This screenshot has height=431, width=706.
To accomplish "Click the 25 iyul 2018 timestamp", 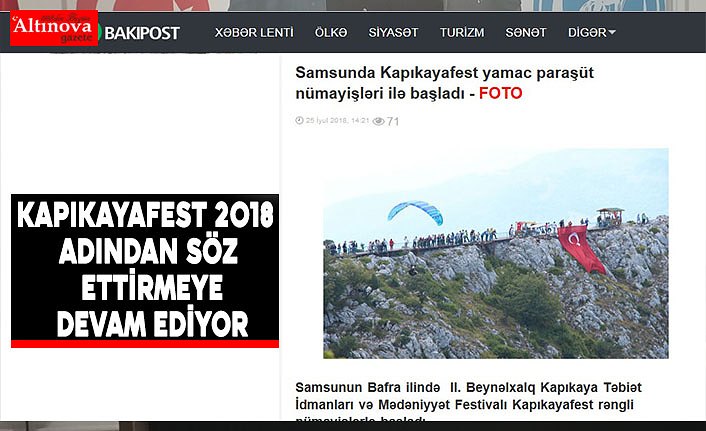I will tap(337, 121).
